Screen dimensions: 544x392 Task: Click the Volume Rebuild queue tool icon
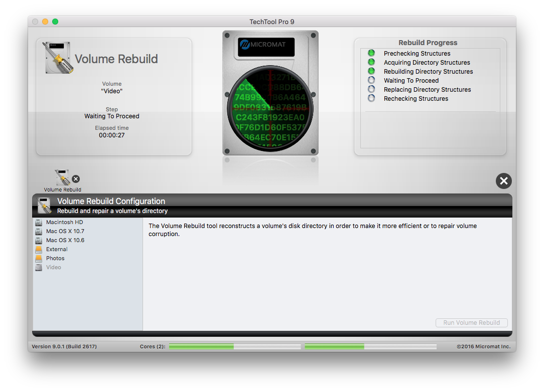62,177
